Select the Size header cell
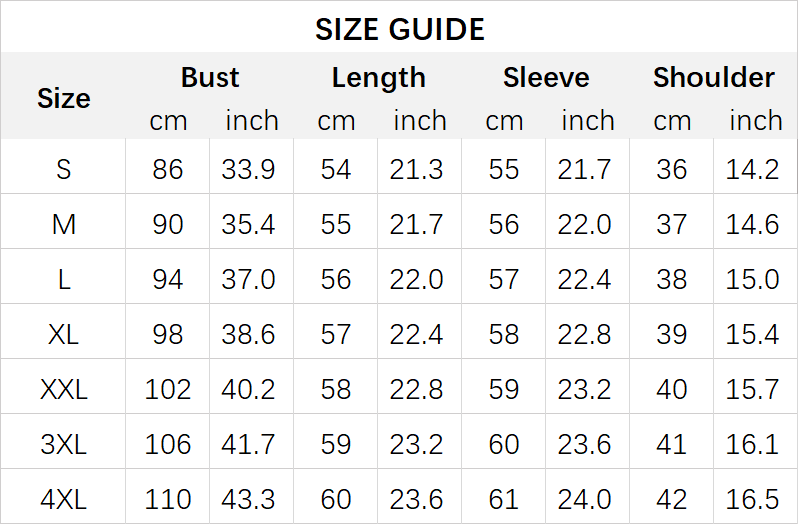 (63, 98)
